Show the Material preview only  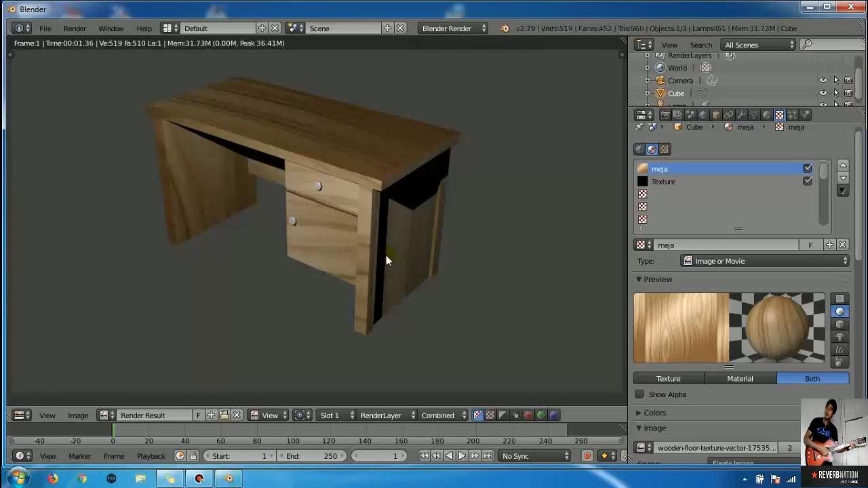point(741,379)
